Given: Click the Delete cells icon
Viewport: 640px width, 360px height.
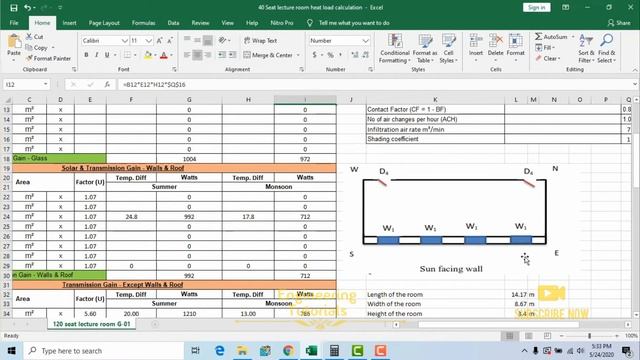Looking at the screenshot, I should [496, 41].
